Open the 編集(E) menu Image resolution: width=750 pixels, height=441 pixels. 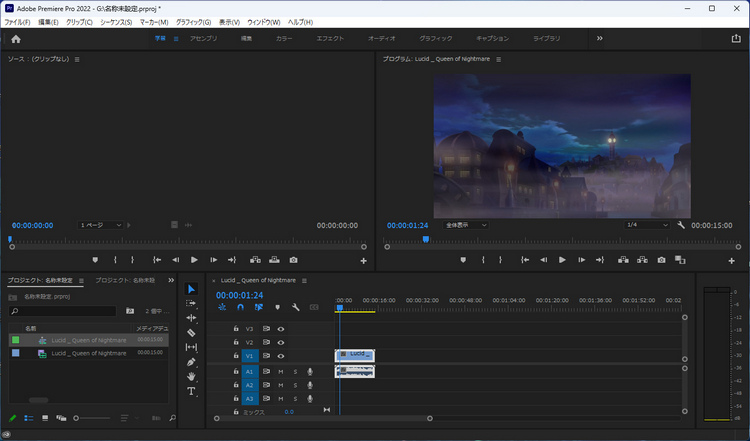click(48, 22)
